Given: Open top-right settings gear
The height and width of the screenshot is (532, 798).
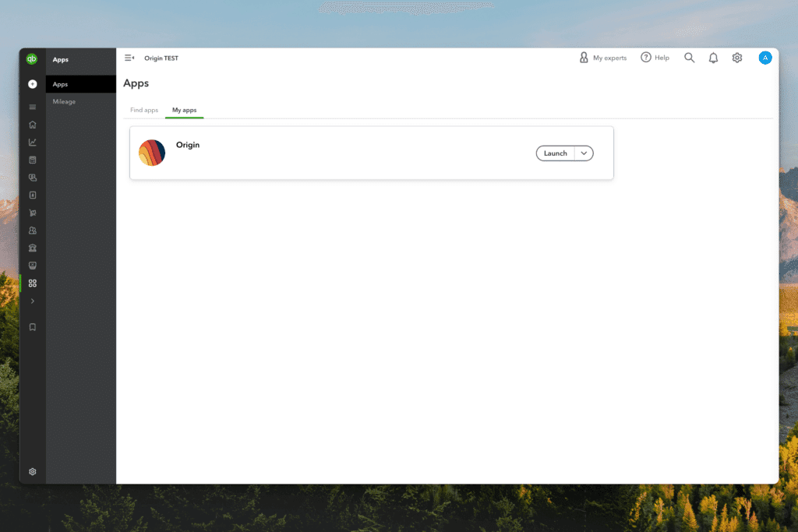Looking at the screenshot, I should click(737, 58).
